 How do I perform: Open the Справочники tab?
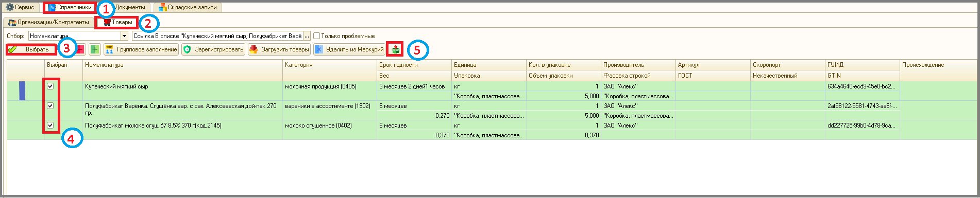pyautogui.click(x=70, y=7)
